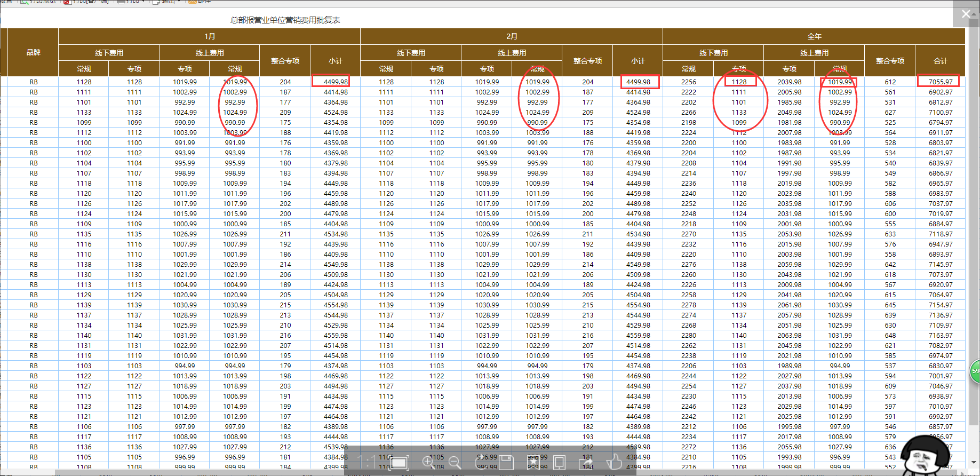Screen dimensions: 980x476
Task: Zoom out with the magnifier minus icon
Action: point(455,462)
